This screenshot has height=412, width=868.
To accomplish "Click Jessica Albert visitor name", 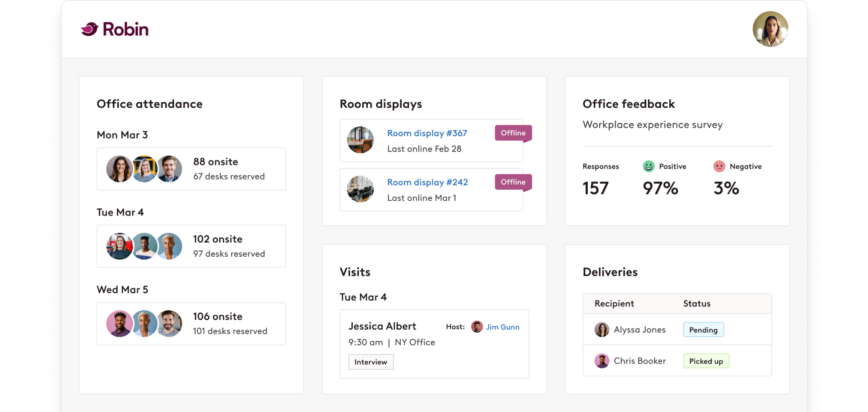I will click(382, 326).
